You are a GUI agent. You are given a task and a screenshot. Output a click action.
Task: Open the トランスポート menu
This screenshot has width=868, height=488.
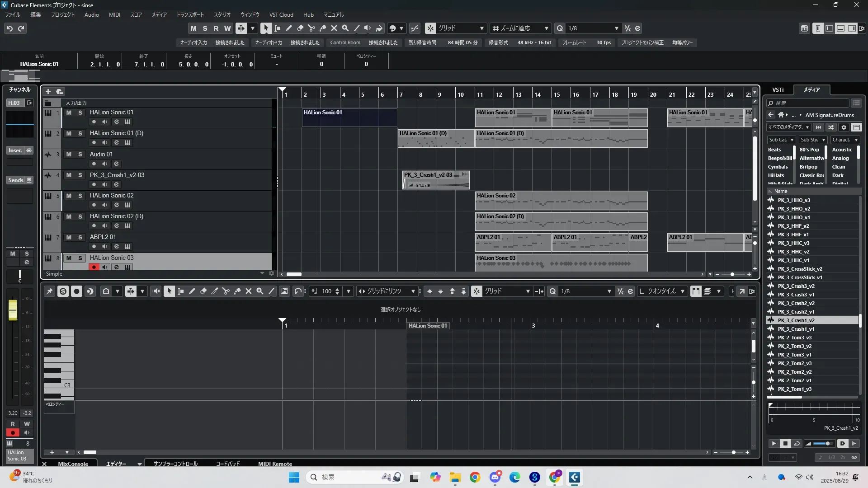190,15
